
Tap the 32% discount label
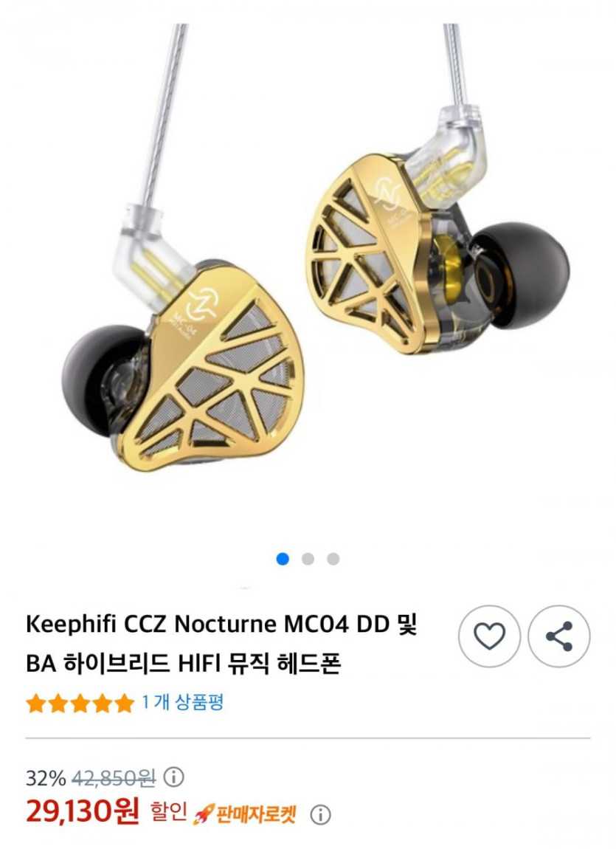[46, 779]
